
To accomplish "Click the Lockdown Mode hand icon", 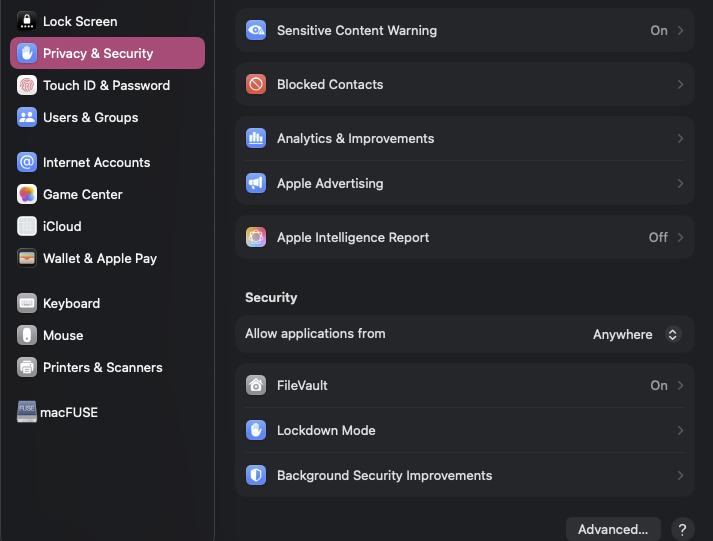I will (256, 430).
